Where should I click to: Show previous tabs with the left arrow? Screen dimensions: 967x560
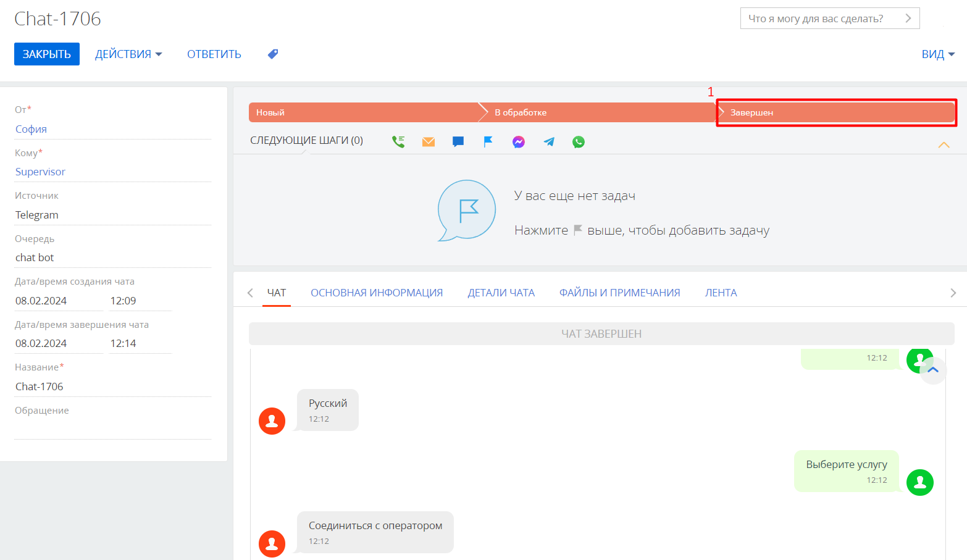click(x=250, y=293)
